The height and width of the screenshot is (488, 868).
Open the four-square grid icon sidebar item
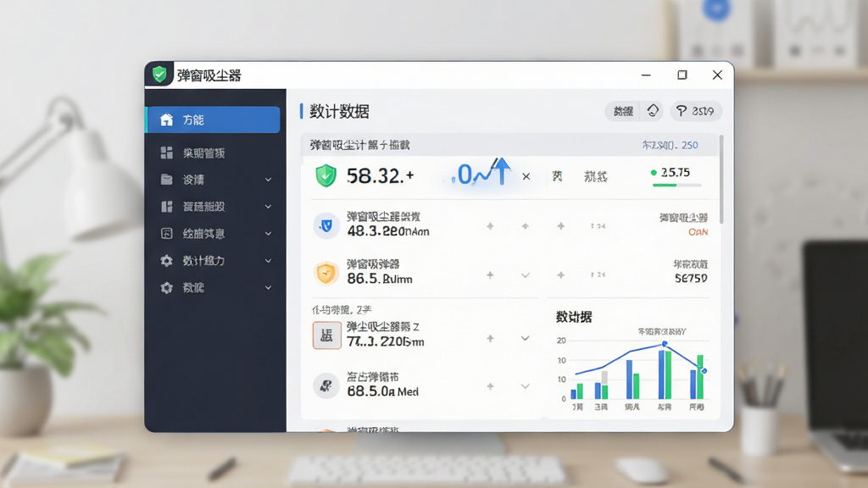pos(166,152)
